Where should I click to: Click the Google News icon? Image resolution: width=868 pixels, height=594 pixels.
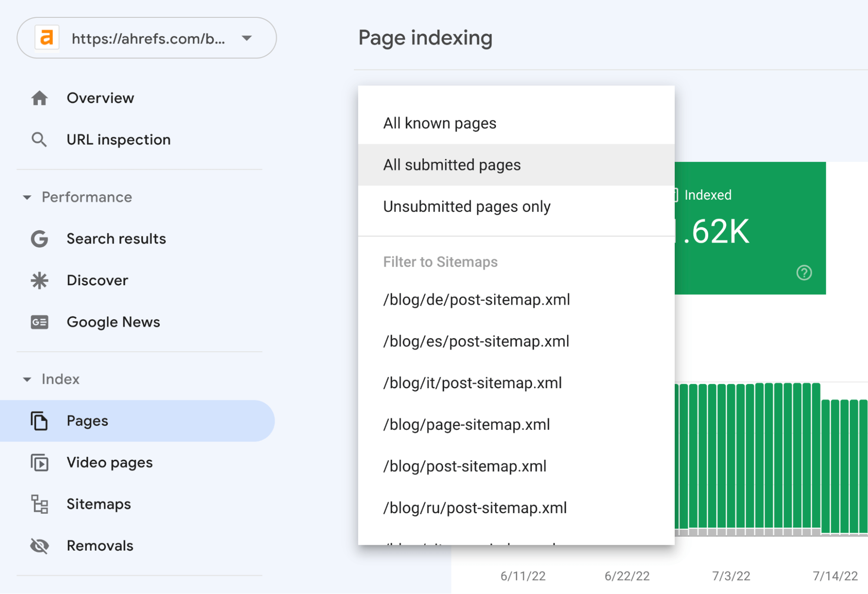click(x=40, y=321)
